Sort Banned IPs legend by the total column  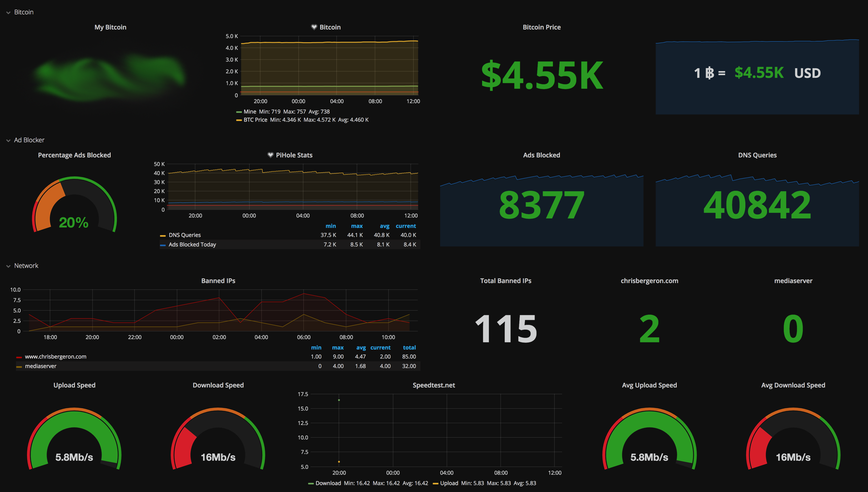coord(409,347)
